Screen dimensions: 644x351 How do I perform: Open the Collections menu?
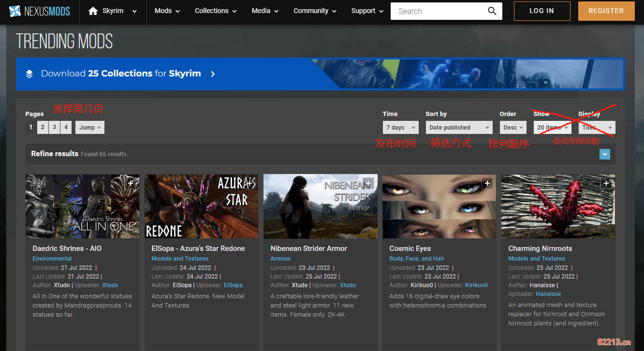[216, 11]
